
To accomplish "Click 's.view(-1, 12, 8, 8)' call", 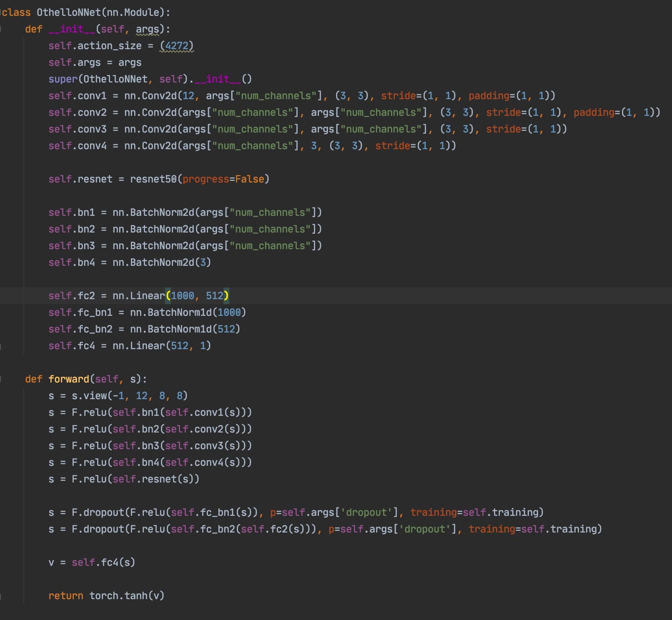I will coord(130,396).
